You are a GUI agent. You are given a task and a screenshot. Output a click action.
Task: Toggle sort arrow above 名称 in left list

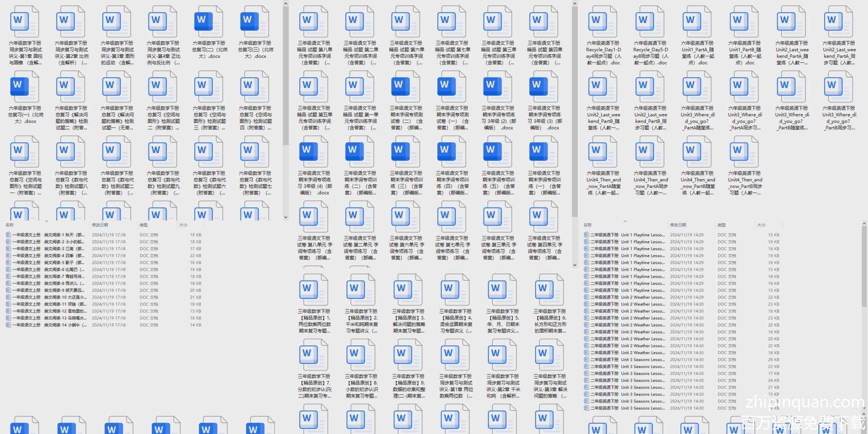(x=46, y=221)
